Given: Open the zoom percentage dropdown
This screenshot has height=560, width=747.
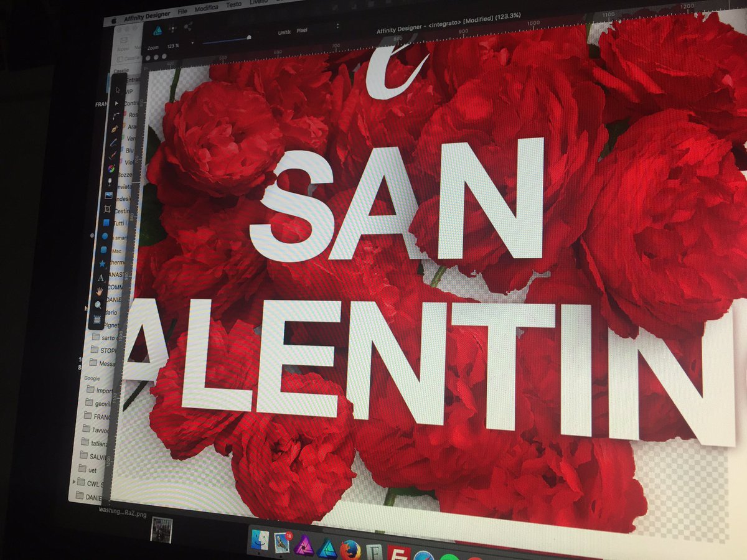Looking at the screenshot, I should 192,43.
